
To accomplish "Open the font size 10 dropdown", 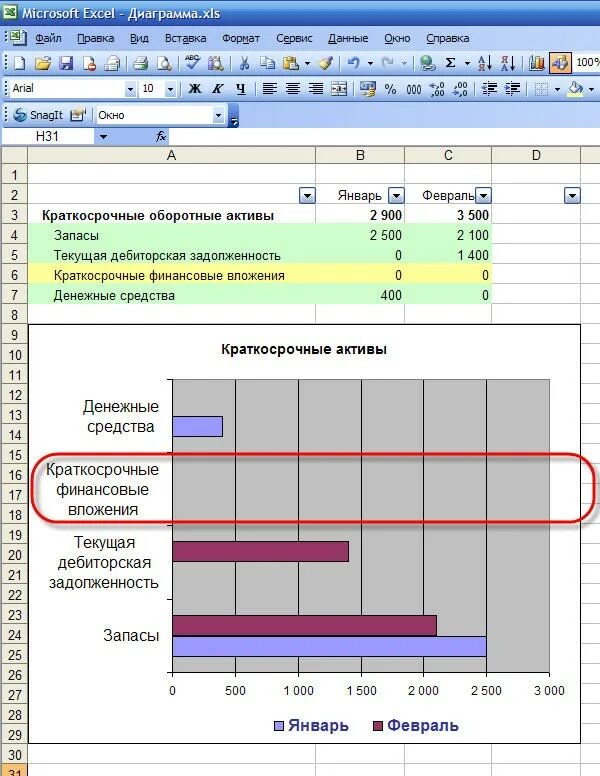I will click(x=170, y=90).
